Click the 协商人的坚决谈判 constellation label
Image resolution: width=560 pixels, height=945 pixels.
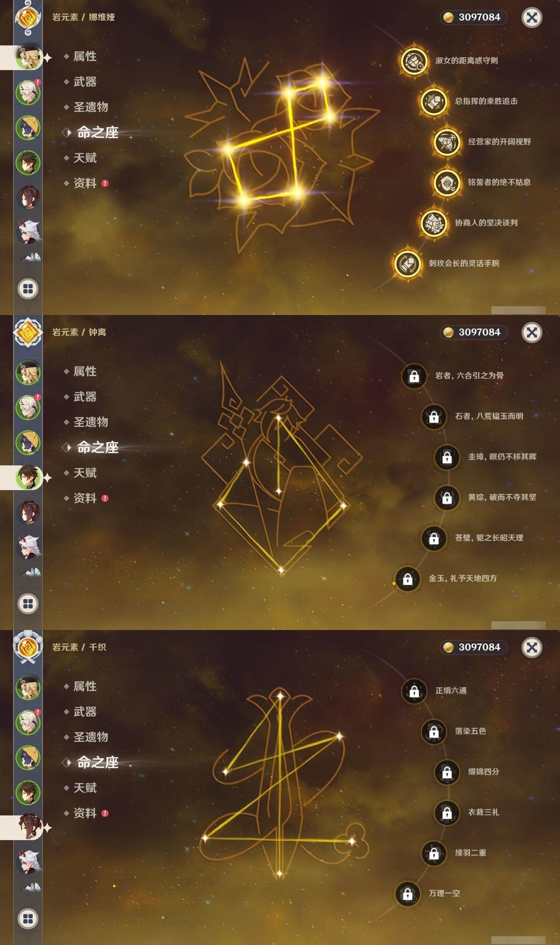486,223
